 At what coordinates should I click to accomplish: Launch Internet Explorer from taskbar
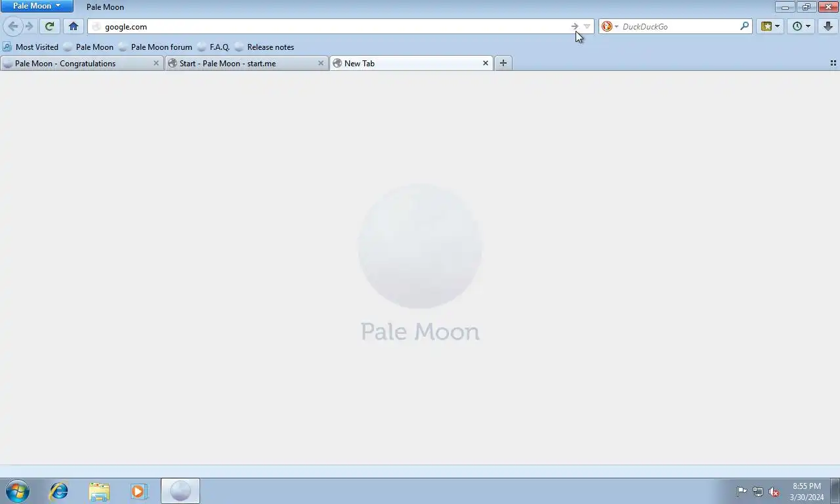59,491
